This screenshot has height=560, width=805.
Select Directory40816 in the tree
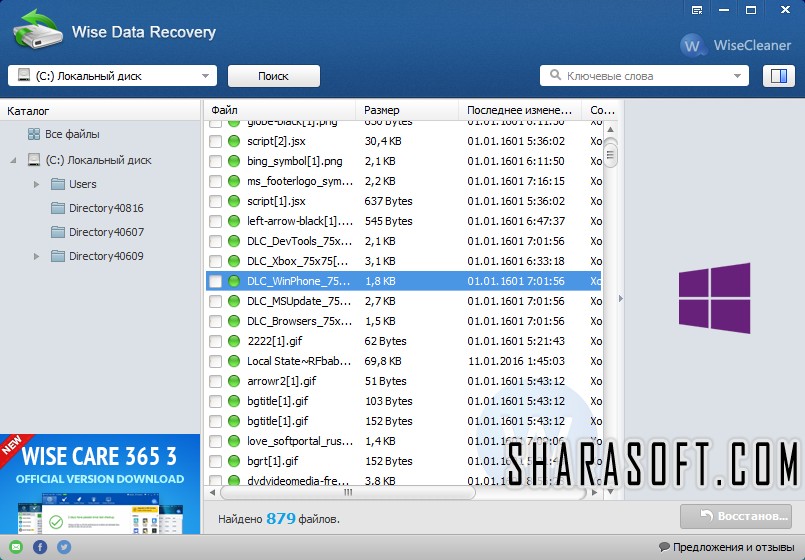[x=106, y=208]
